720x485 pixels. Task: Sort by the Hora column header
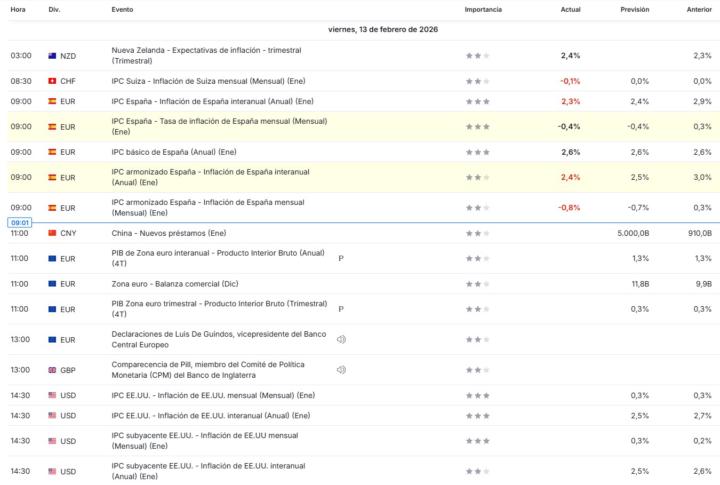[18, 9]
